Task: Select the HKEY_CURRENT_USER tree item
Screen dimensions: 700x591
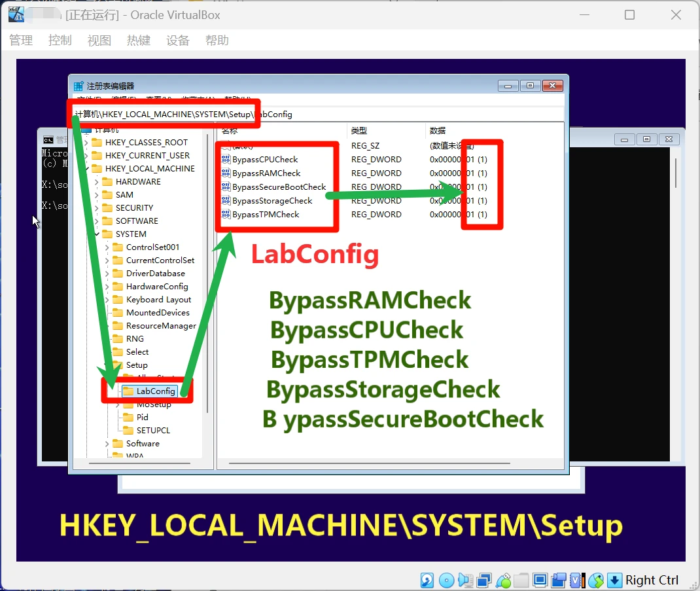Action: click(x=147, y=156)
